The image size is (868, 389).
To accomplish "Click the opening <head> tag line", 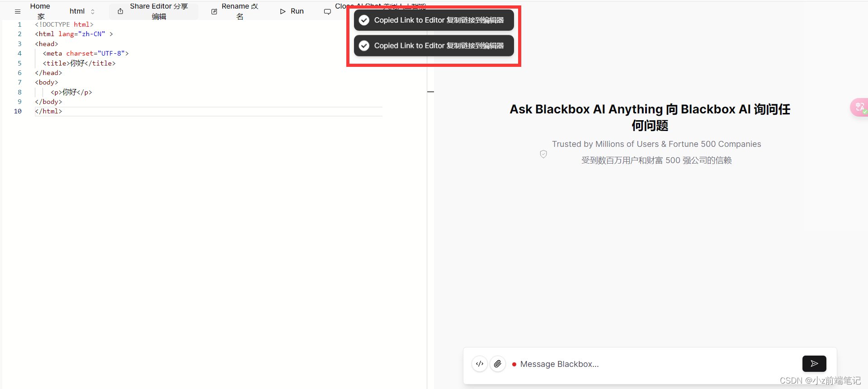I will coord(47,44).
